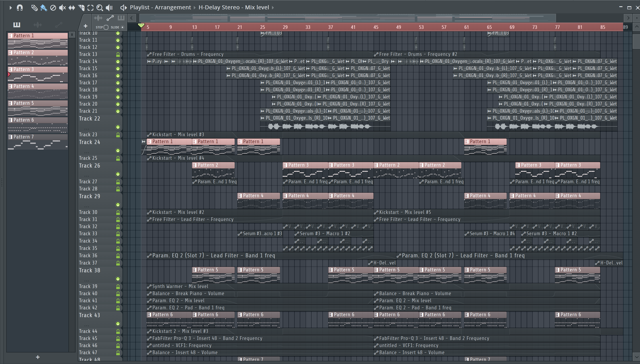
Task: Enable the SLIDE radio option
Action: tap(122, 27)
